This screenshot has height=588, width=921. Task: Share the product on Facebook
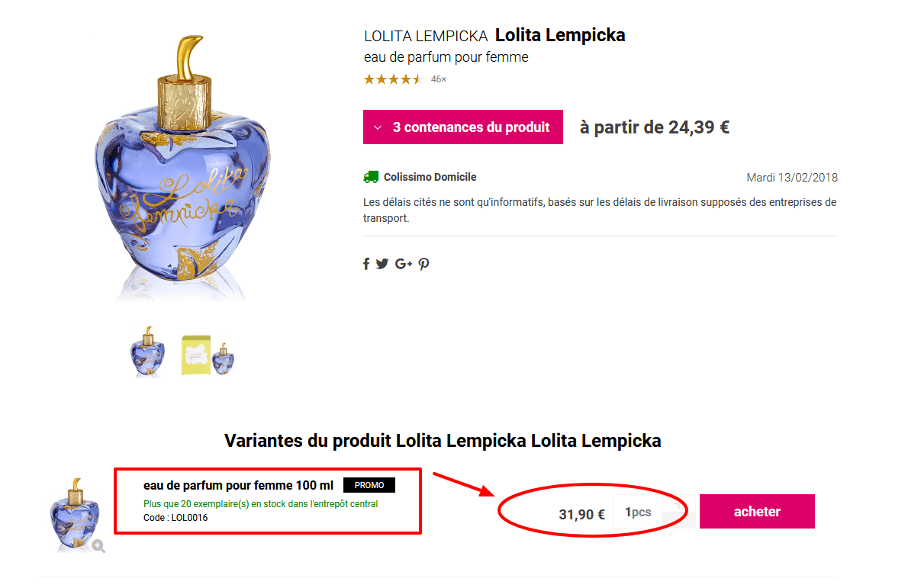366,263
